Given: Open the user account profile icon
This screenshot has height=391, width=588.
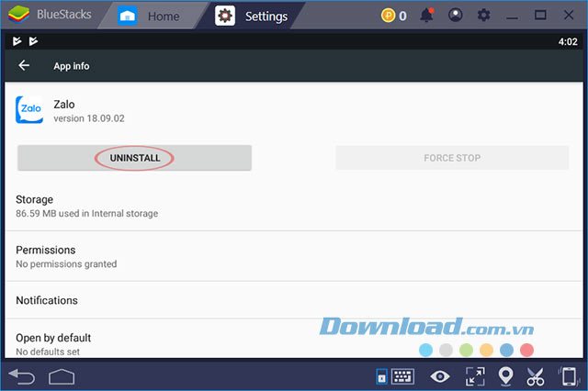Looking at the screenshot, I should [x=456, y=16].
